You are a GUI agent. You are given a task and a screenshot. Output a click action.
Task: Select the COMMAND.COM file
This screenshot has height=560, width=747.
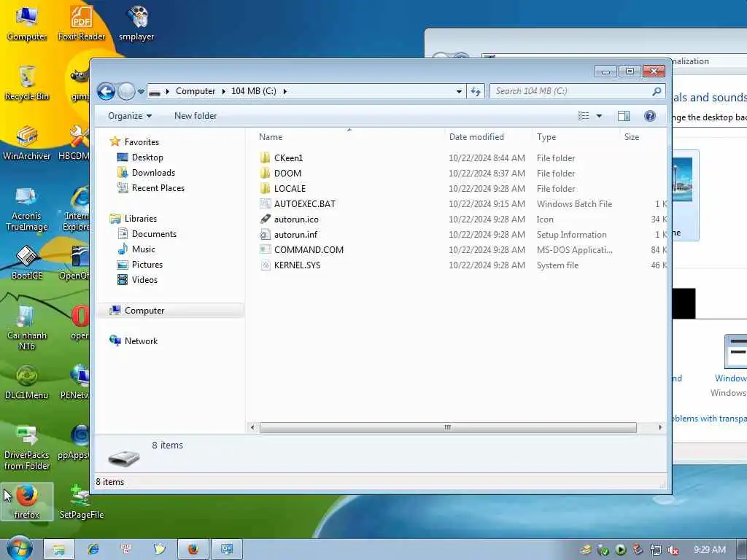309,250
